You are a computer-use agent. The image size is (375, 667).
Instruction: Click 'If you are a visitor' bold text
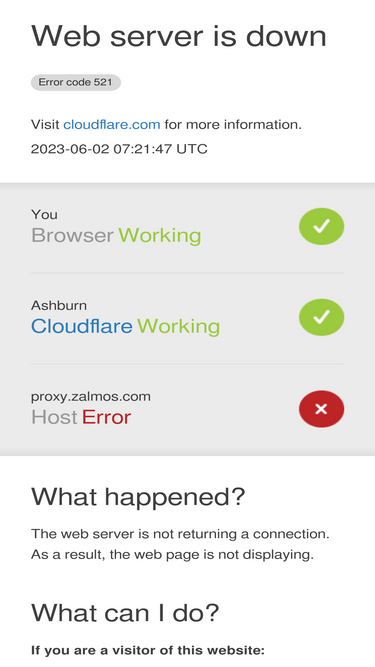pyautogui.click(x=148, y=650)
